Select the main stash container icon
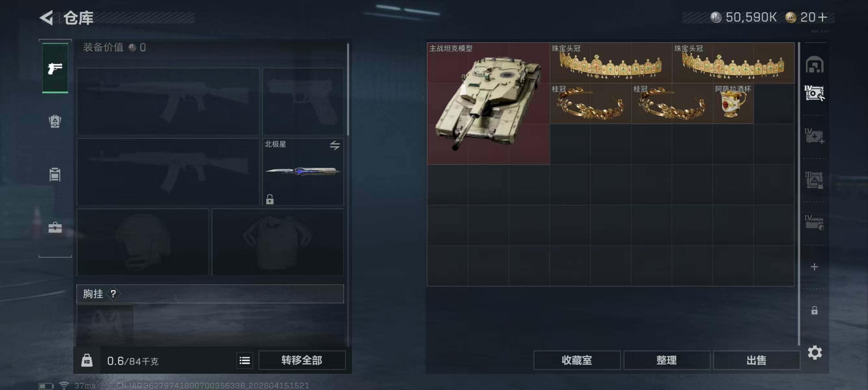The image size is (868, 390). (814, 64)
